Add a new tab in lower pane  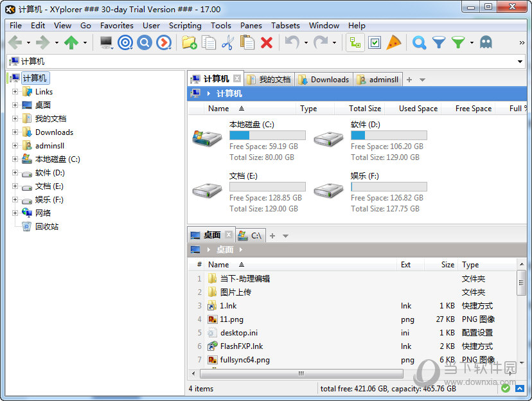click(x=272, y=235)
